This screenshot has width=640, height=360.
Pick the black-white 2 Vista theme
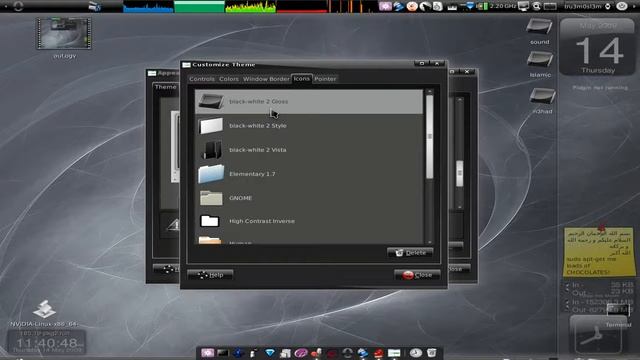(309, 150)
